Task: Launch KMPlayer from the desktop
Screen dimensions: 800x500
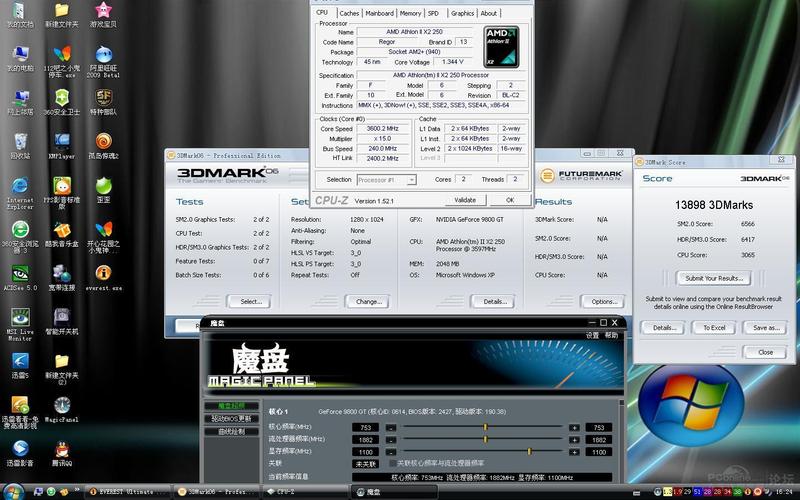Action: click(x=62, y=146)
